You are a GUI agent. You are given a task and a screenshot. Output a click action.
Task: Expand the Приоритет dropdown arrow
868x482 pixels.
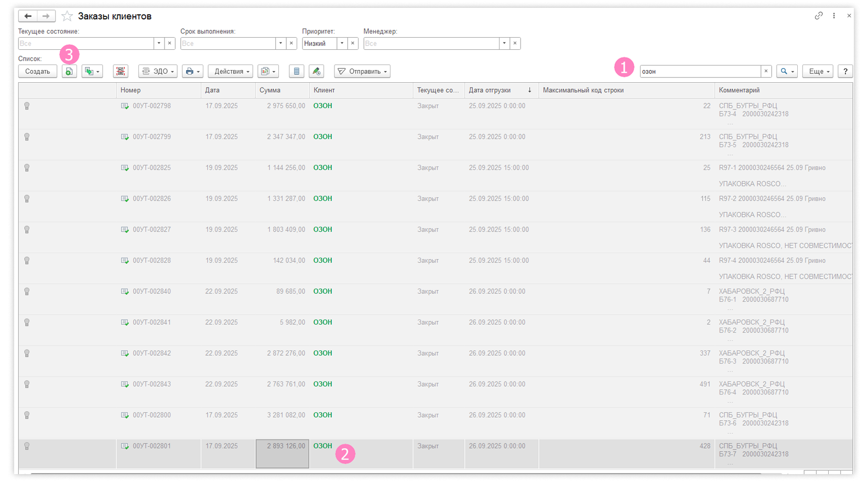(342, 43)
